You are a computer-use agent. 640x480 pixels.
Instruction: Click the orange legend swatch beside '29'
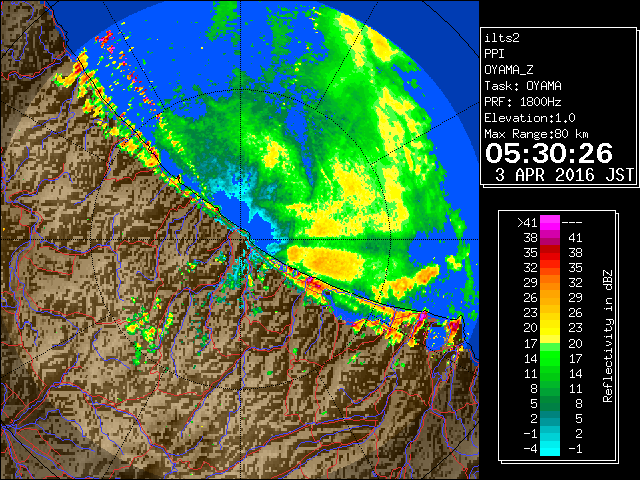[x=550, y=282]
